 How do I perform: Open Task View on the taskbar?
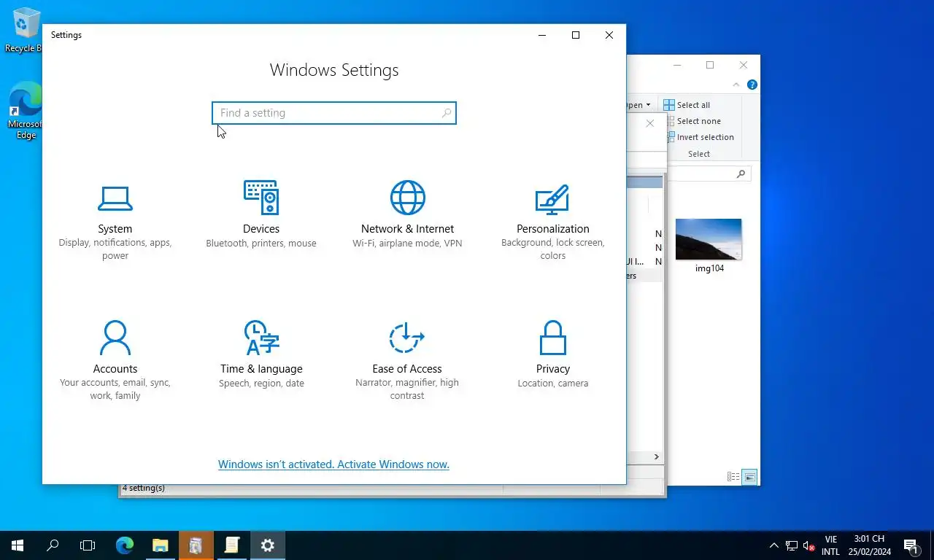(x=88, y=545)
